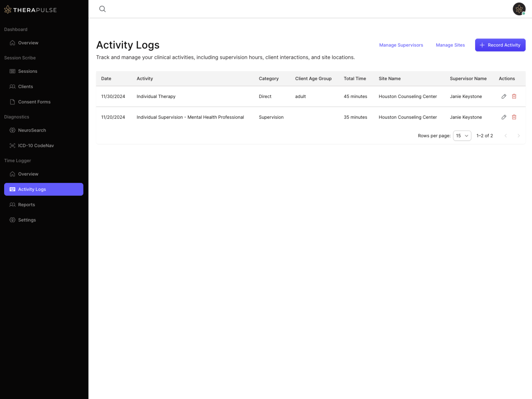Image resolution: width=532 pixels, height=399 pixels.
Task: Open the Settings section
Action: tap(27, 220)
